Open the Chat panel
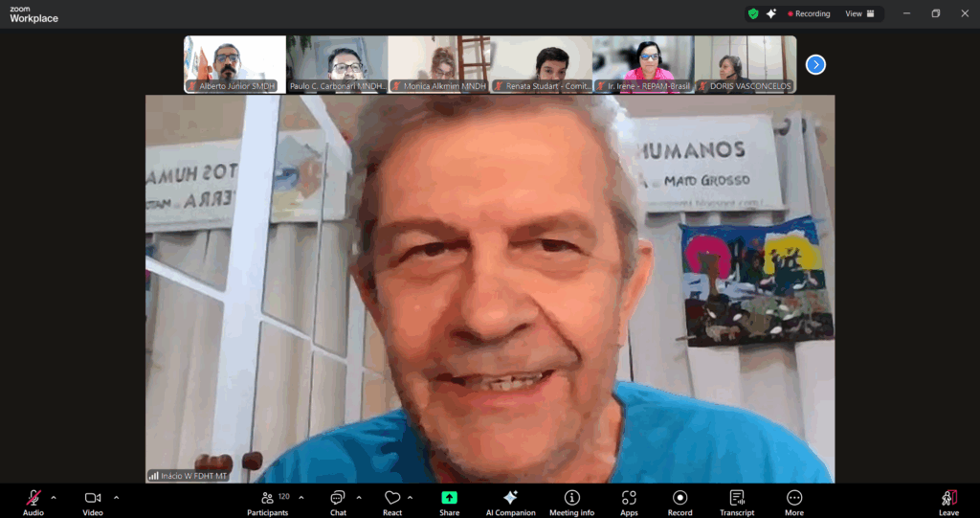Viewport: 980px width, 518px height. 338,499
